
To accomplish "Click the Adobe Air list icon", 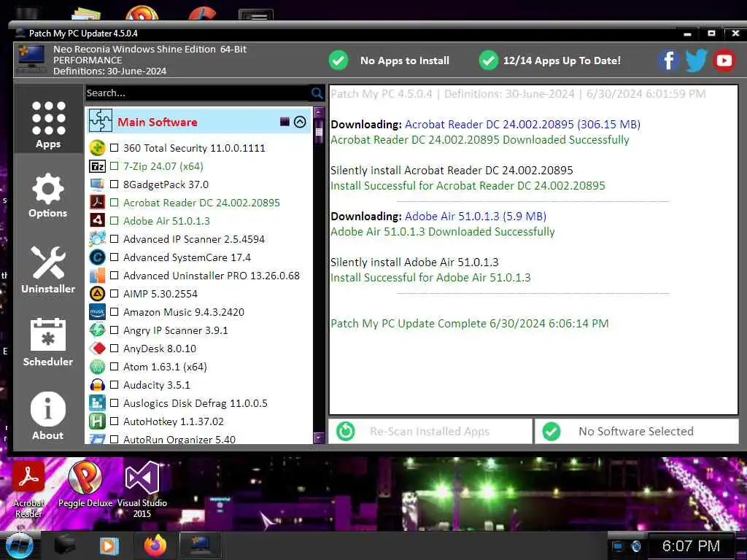I will 97,220.
